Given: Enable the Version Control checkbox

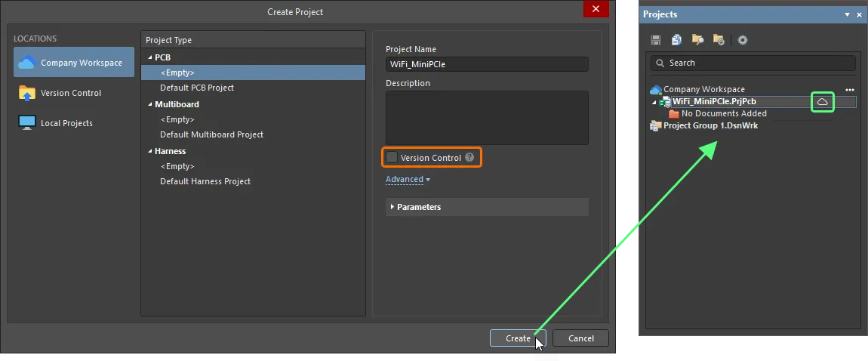Looking at the screenshot, I should click(392, 158).
